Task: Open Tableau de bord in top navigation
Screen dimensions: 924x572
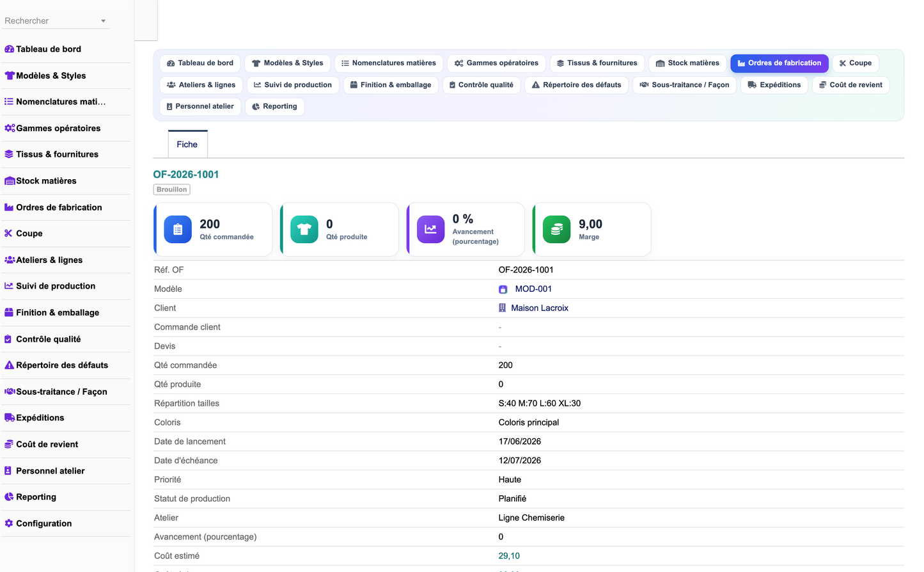Action: [x=200, y=63]
